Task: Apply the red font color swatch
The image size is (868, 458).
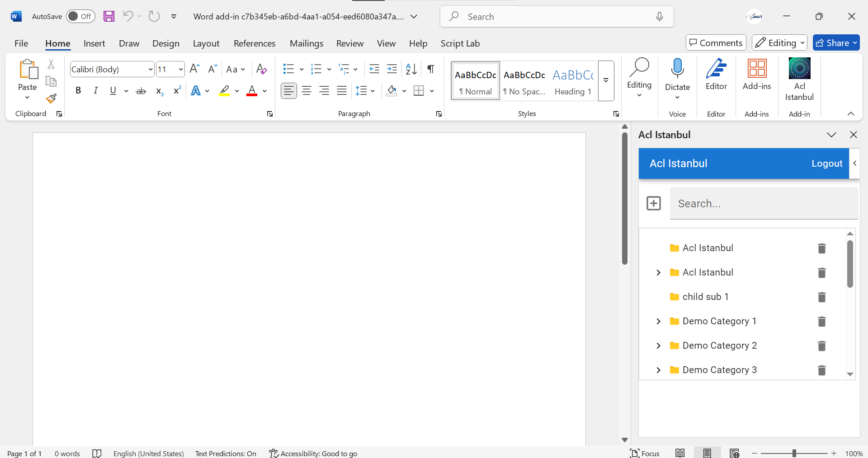Action: [x=252, y=91]
